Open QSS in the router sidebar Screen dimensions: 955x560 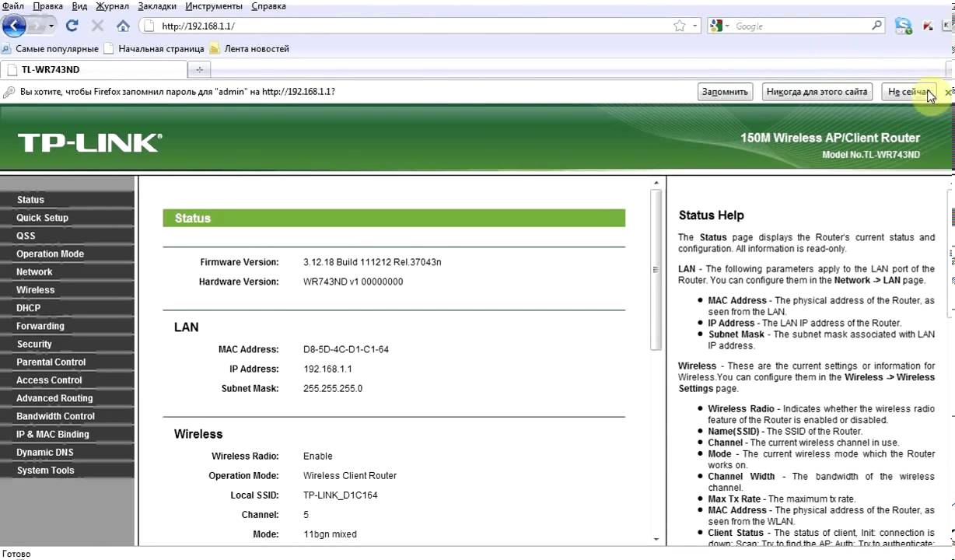[67, 236]
